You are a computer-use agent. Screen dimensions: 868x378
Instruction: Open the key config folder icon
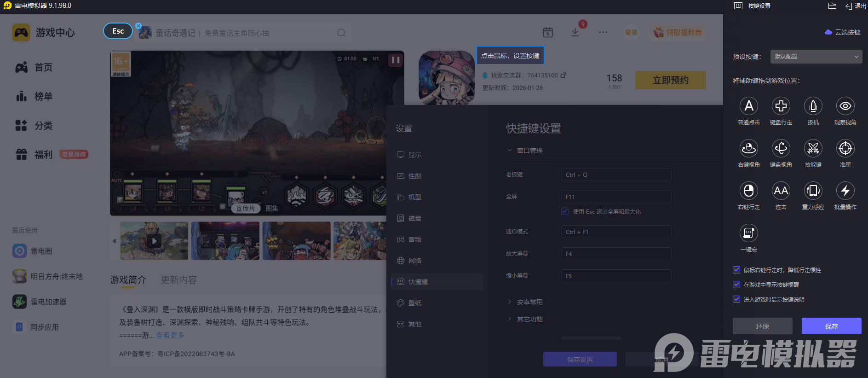click(x=832, y=6)
